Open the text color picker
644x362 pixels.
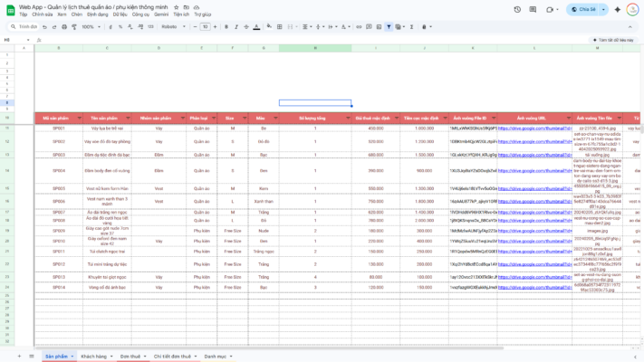pyautogui.click(x=256, y=27)
